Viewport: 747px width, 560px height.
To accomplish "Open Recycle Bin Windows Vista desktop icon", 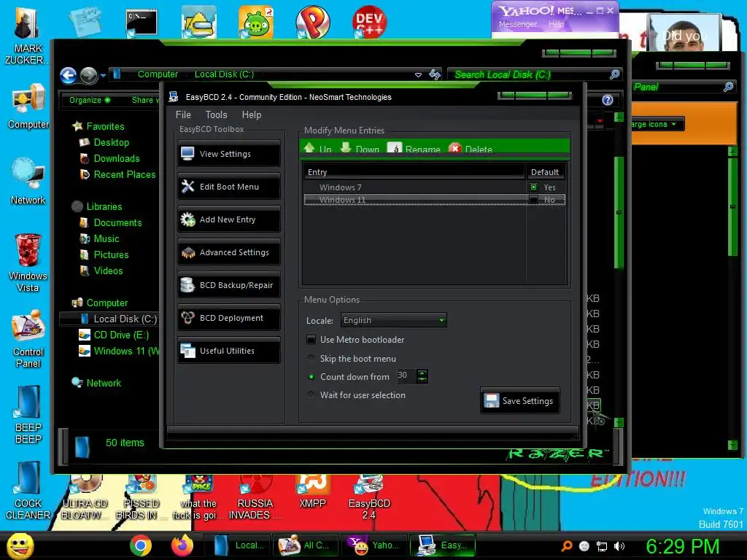I will pos(28,262).
